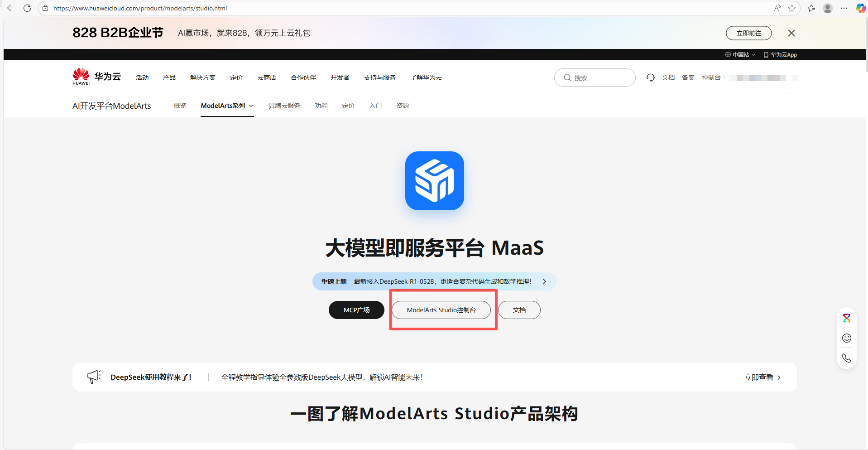Screen dimensions: 868x450
Task: Switch to the 入门 tab
Action: point(375,106)
